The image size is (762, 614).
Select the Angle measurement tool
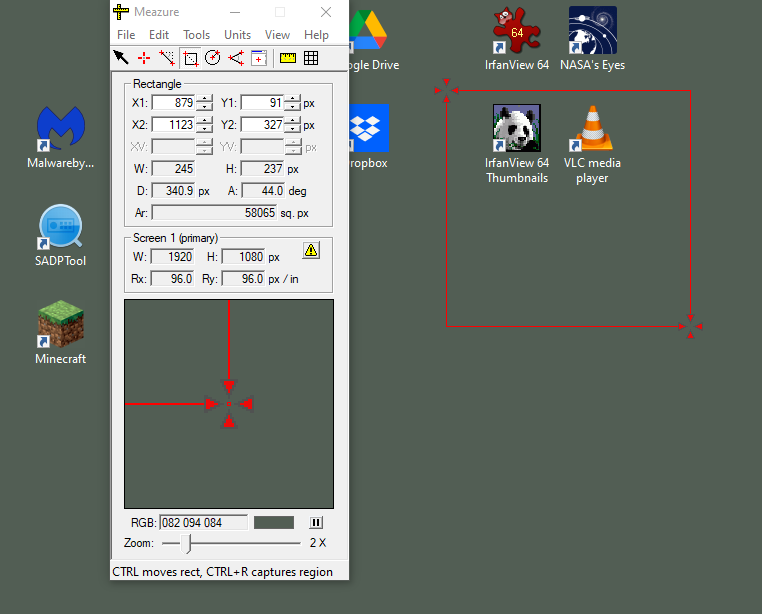[236, 58]
